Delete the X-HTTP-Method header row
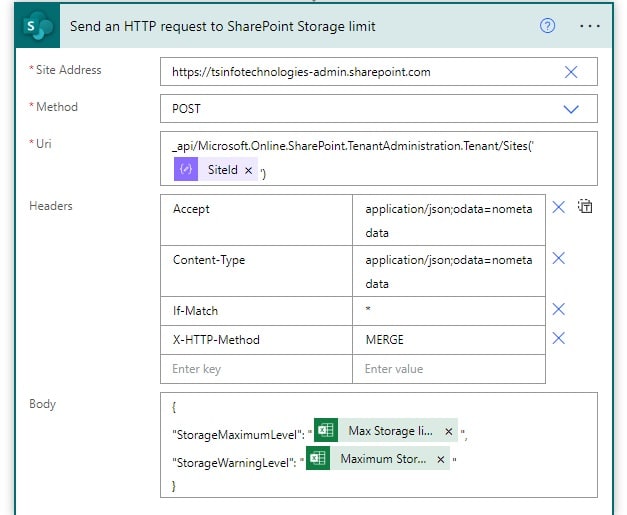Screen dimensions: 627x515 pos(558,338)
